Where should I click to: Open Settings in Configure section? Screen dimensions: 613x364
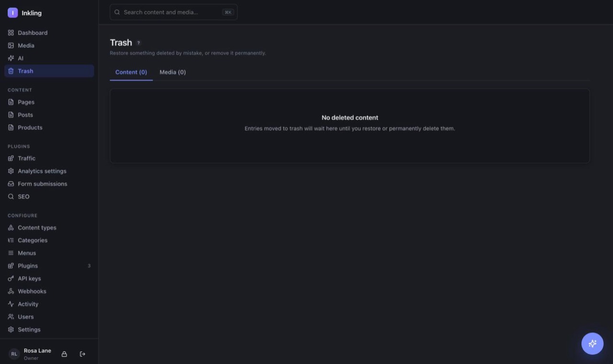coord(49,330)
